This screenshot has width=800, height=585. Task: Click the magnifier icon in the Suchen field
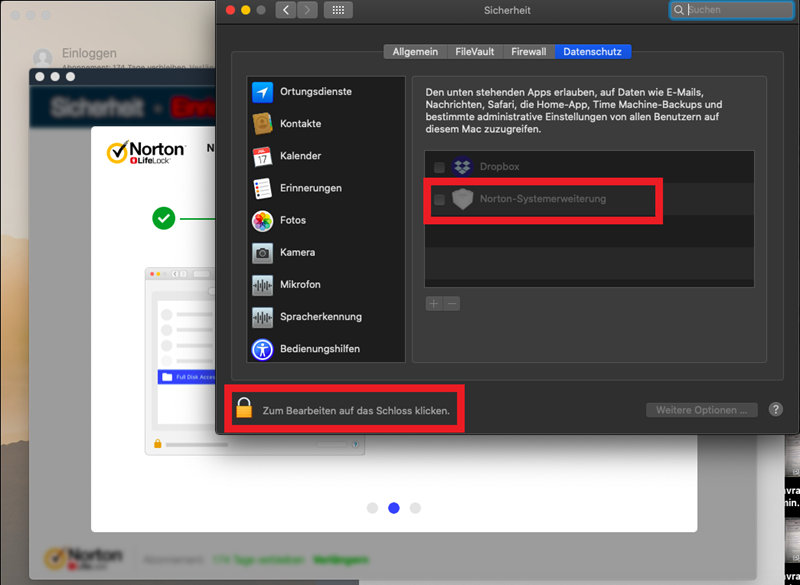[679, 10]
